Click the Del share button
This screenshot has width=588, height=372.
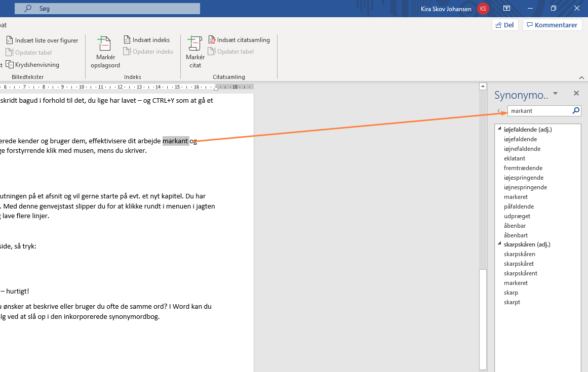coord(505,25)
